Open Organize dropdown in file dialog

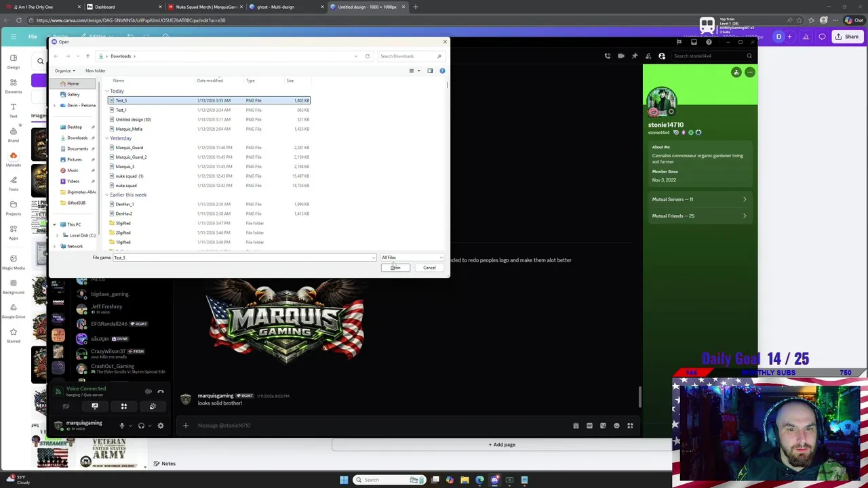pyautogui.click(x=64, y=70)
